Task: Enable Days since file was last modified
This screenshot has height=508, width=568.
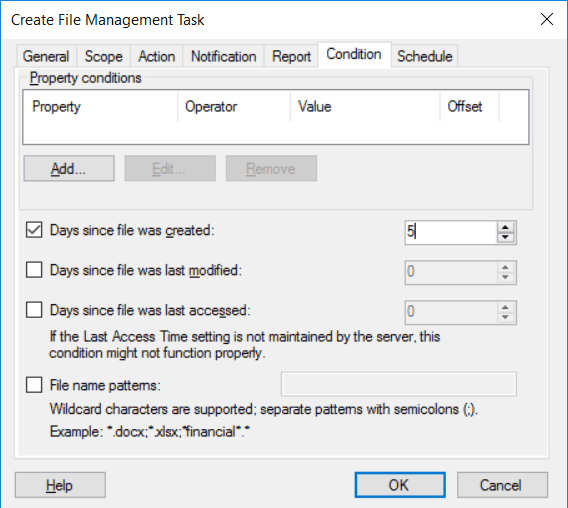Action: point(34,270)
